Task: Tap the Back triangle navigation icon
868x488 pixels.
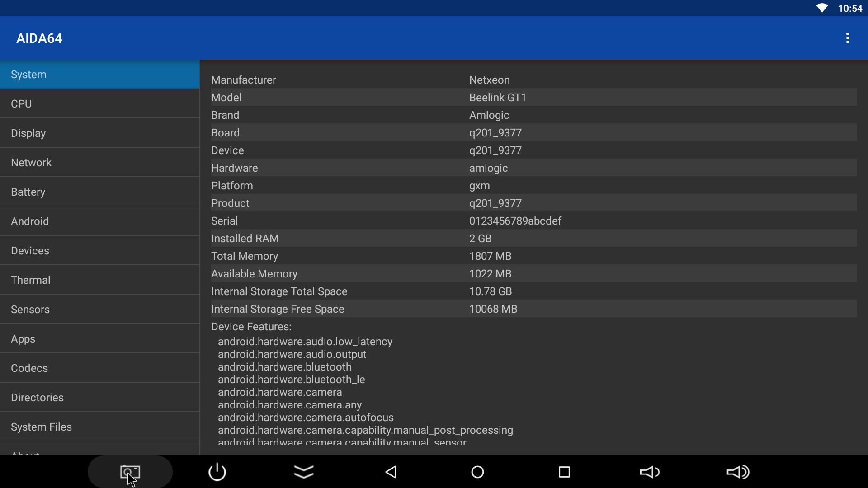Action: coord(391,472)
